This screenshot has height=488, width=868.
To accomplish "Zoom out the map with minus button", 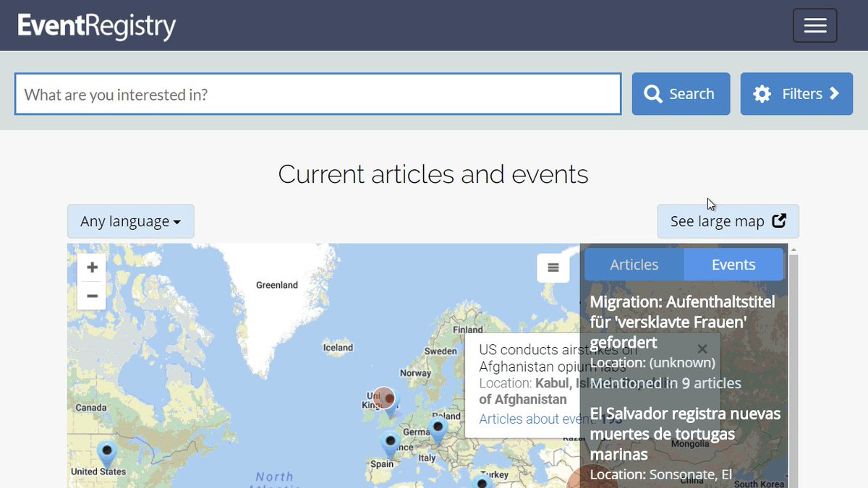I will (92, 296).
